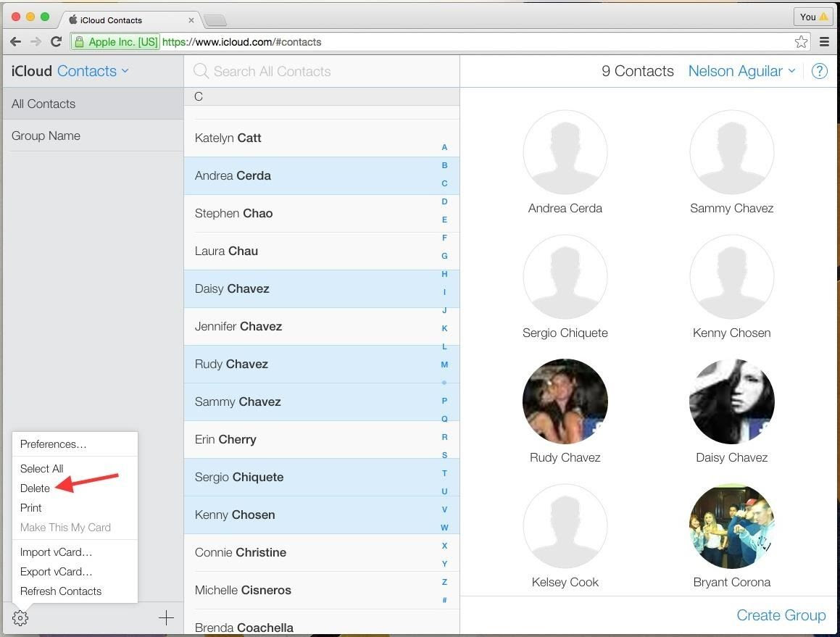Go back with the browser arrow
The height and width of the screenshot is (637, 840).
click(x=15, y=42)
